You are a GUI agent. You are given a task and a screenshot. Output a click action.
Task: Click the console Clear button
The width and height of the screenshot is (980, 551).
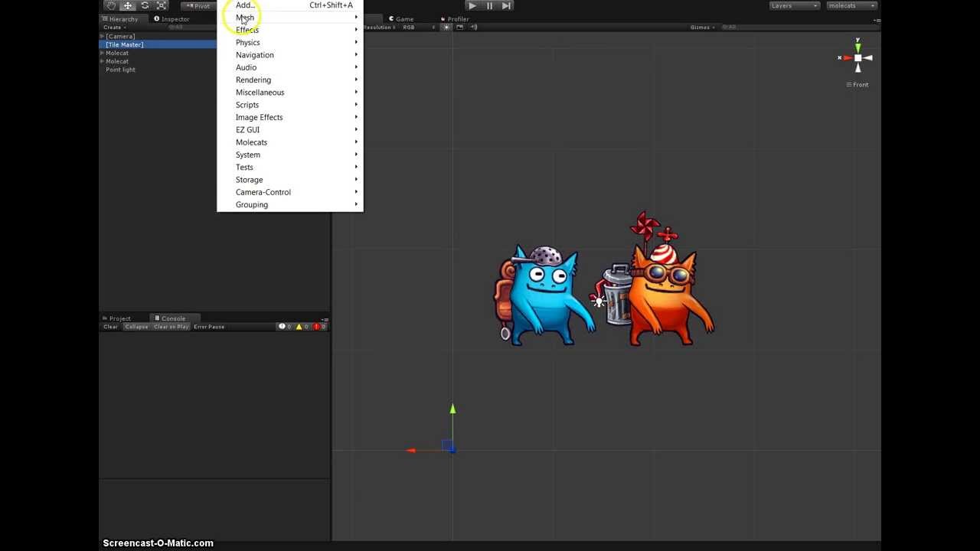(x=110, y=327)
